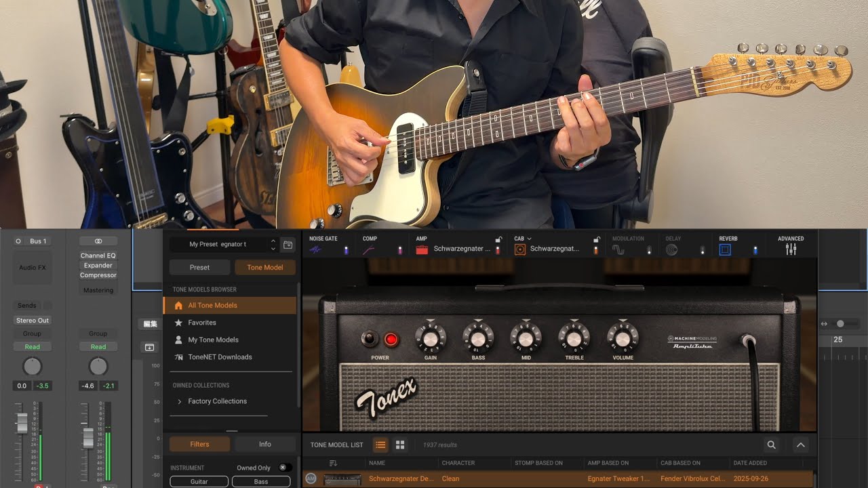
Task: Click the Bus 1 volume fader
Action: (x=22, y=423)
